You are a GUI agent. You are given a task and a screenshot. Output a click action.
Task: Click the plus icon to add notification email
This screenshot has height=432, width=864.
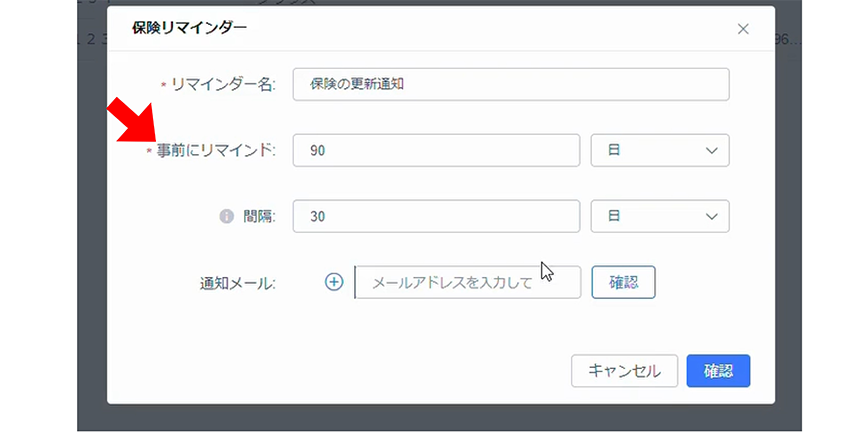[334, 282]
